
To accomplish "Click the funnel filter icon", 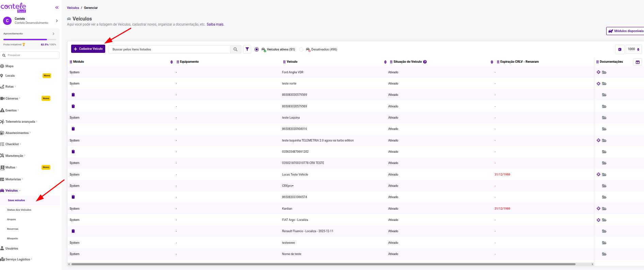I will pyautogui.click(x=247, y=49).
